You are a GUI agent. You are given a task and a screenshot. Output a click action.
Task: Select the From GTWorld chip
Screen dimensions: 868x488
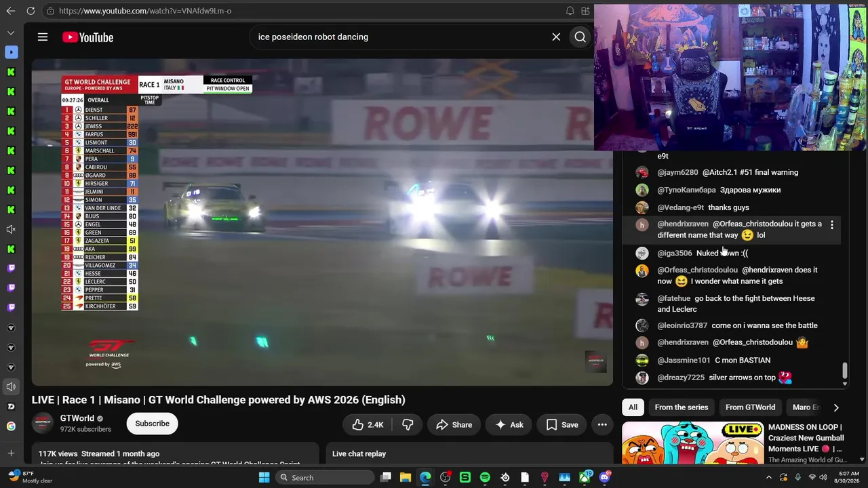(750, 407)
